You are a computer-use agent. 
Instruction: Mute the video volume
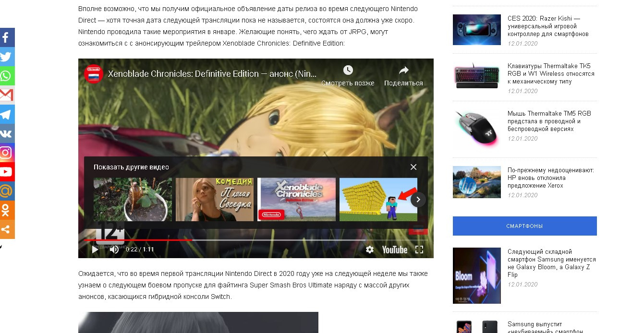click(x=114, y=250)
